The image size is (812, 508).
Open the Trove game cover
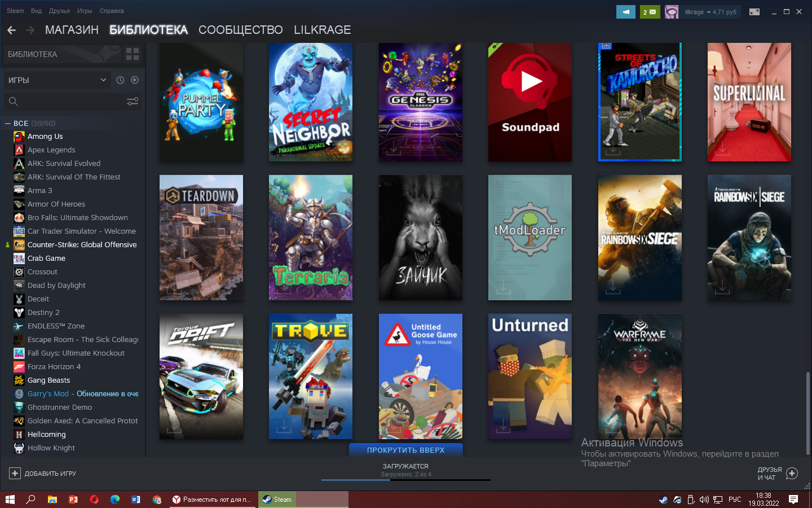pyautogui.click(x=311, y=376)
